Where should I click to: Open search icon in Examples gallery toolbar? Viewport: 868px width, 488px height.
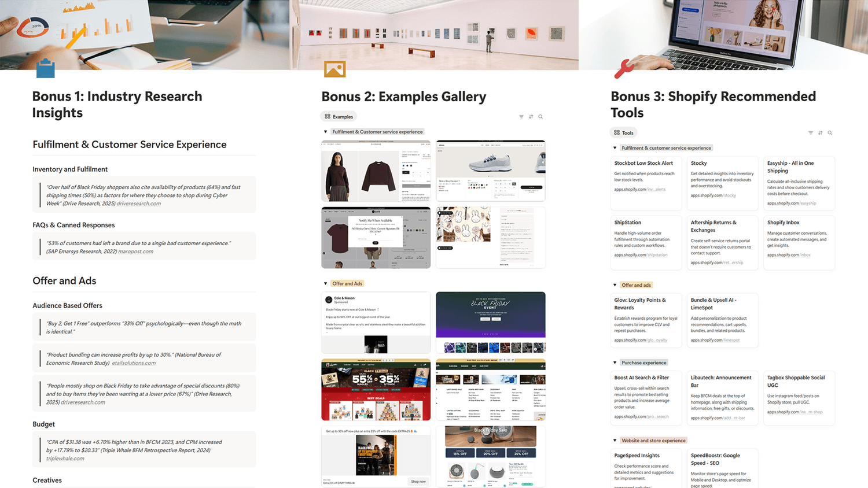tap(540, 117)
